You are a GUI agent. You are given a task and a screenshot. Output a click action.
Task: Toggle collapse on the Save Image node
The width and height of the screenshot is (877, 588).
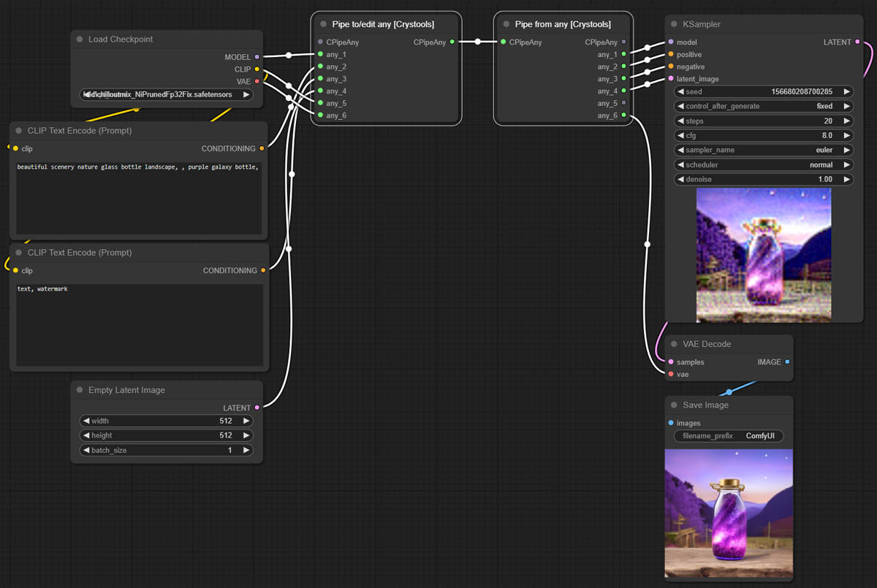pos(675,405)
